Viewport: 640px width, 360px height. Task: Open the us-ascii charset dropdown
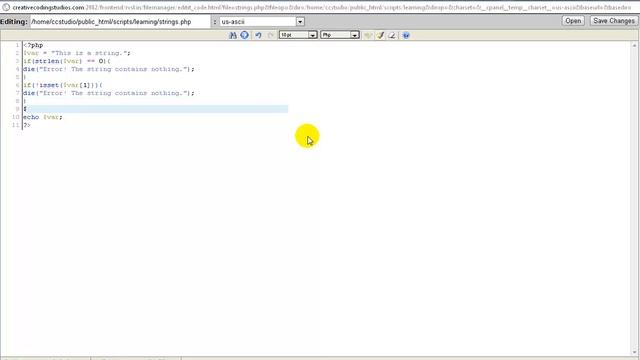coord(262,22)
